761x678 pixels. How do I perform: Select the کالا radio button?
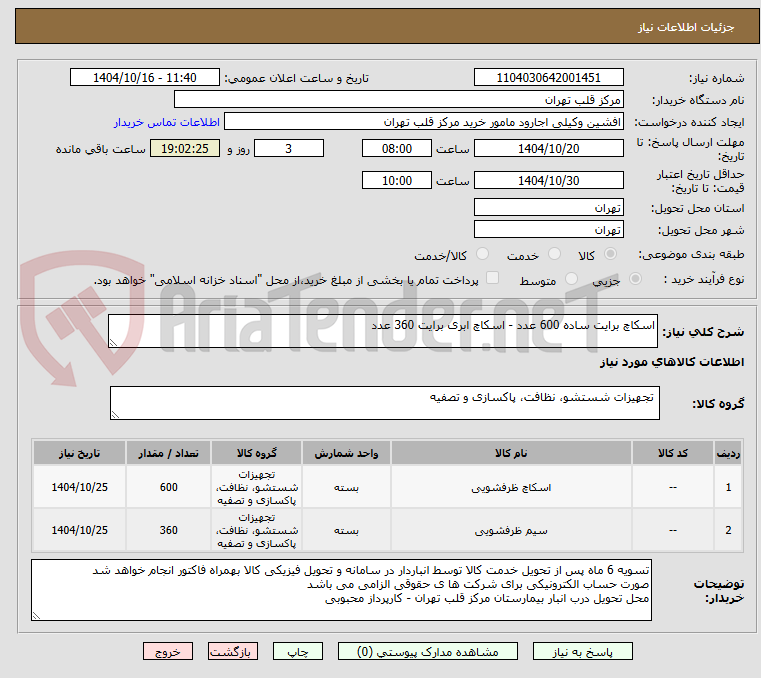point(610,254)
